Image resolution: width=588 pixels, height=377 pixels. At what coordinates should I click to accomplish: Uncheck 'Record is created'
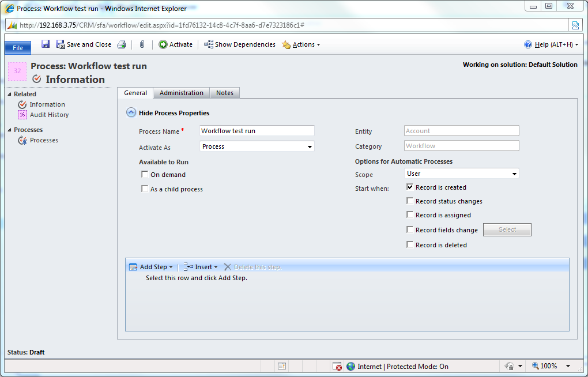410,187
